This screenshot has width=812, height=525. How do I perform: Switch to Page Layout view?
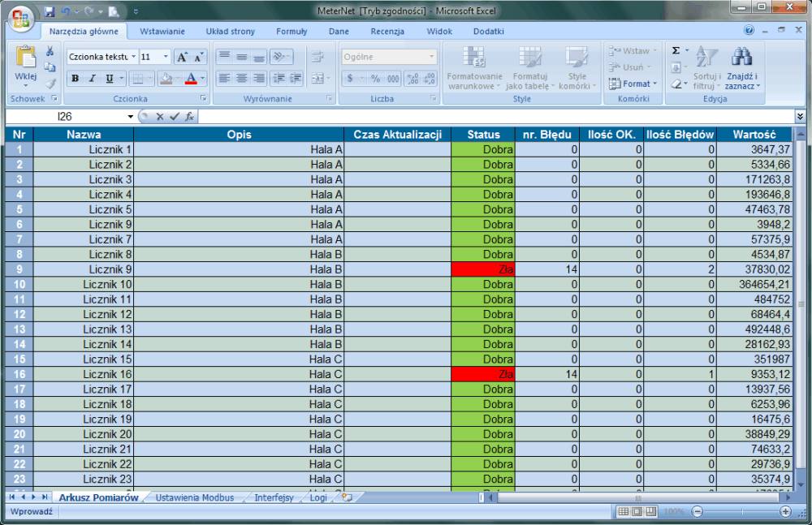coord(637,511)
